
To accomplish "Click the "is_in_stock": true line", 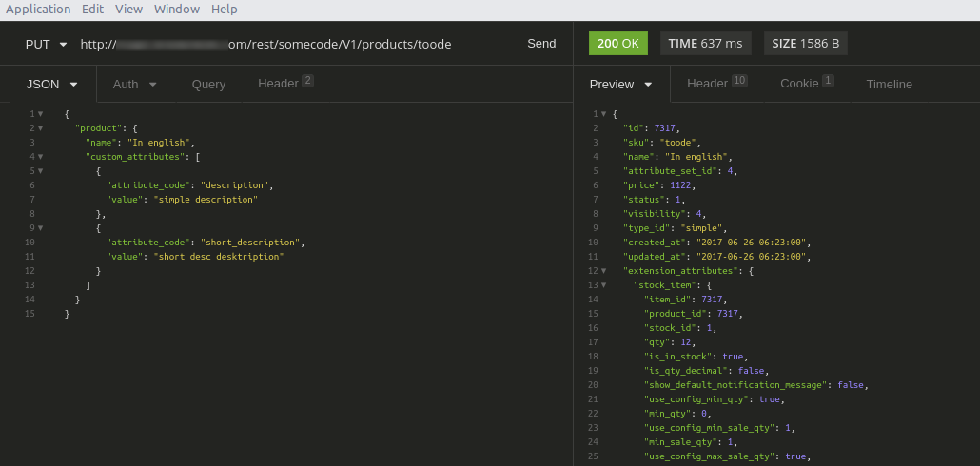I will click(x=696, y=357).
